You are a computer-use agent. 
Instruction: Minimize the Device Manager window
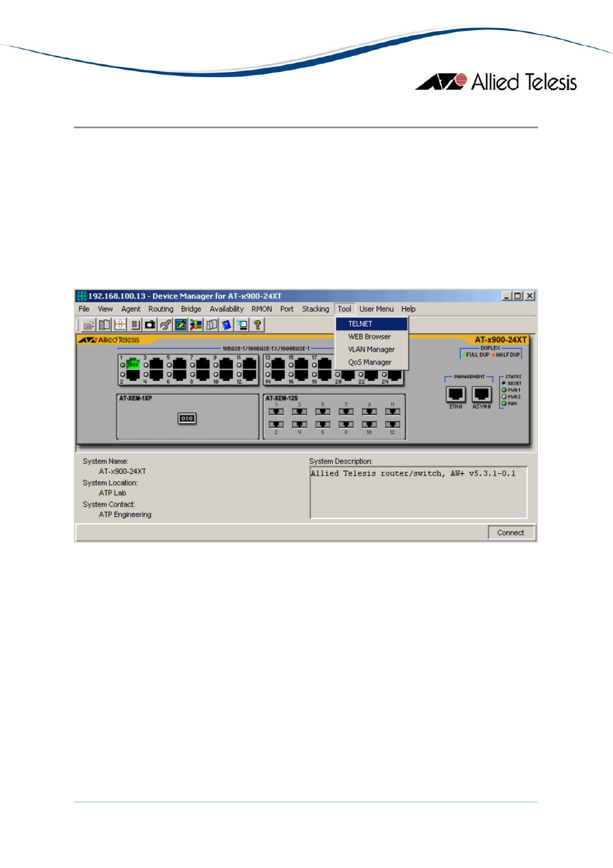(x=507, y=296)
